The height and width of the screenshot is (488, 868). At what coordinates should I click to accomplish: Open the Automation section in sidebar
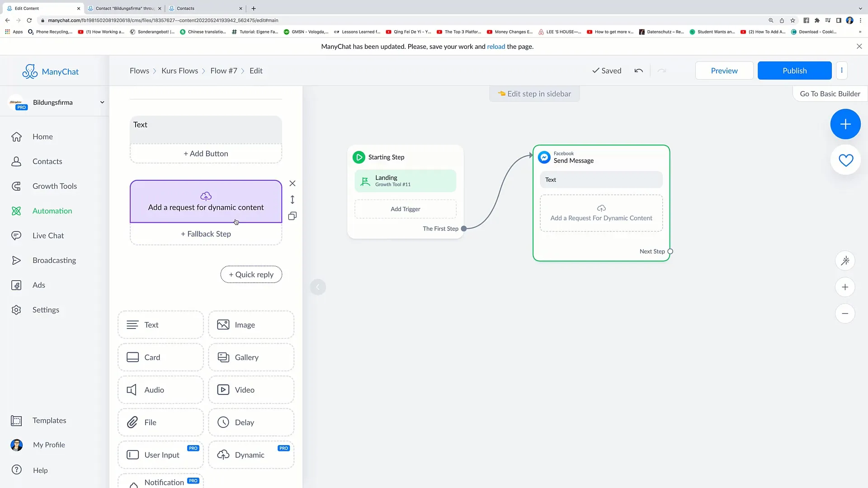coord(52,210)
